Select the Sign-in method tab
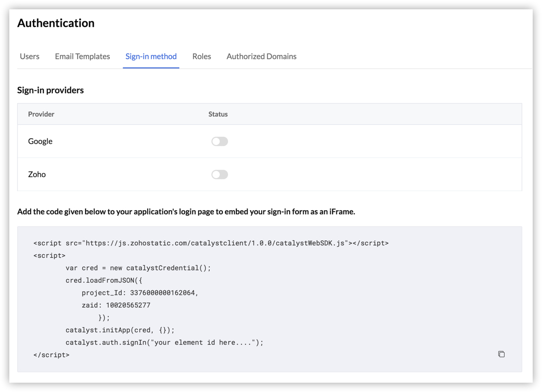The width and height of the screenshot is (542, 392). [x=151, y=56]
